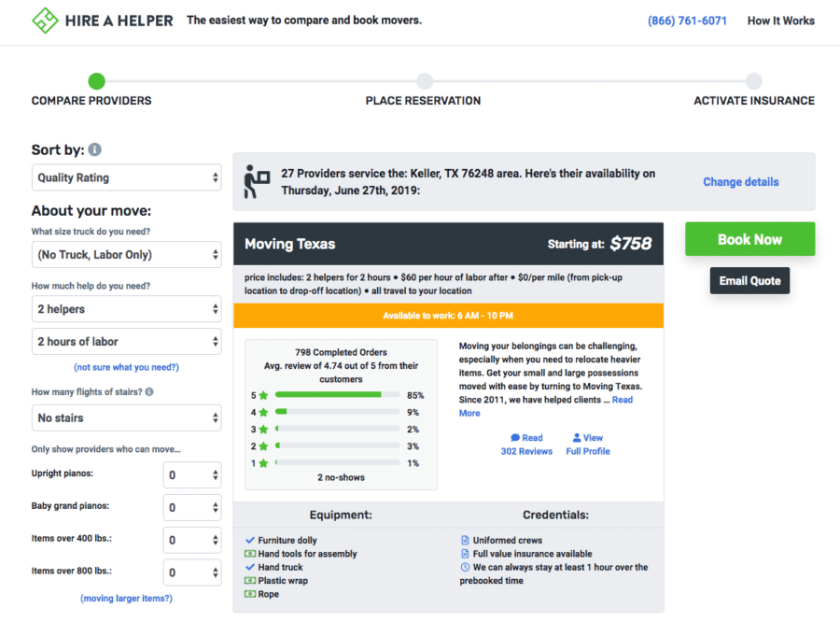The width and height of the screenshot is (840, 622).
Task: Click money icon next to Rope
Action: coord(249,594)
